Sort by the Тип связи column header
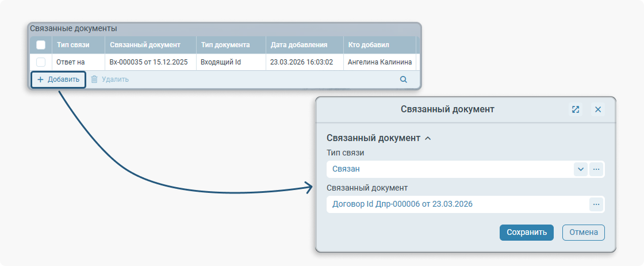 pyautogui.click(x=73, y=45)
